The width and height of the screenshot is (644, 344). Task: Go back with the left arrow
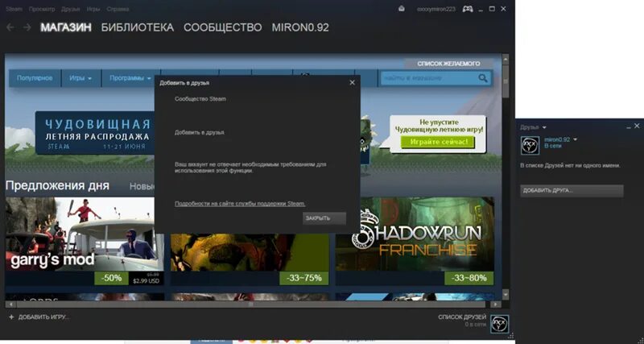click(x=10, y=27)
